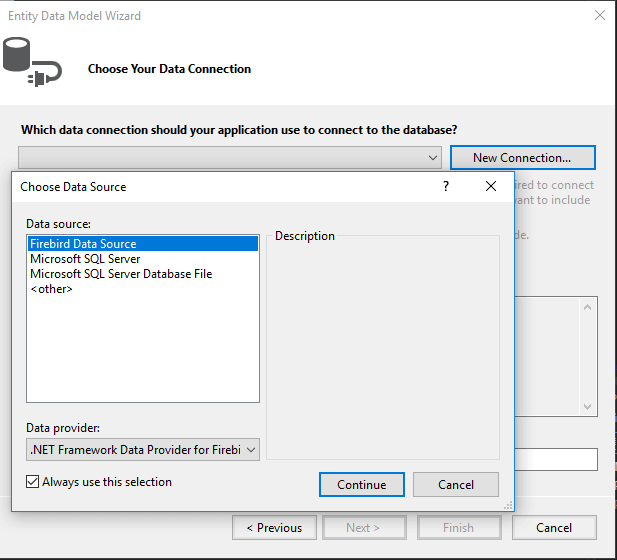Open the Data provider dropdown
Screen dimensions: 617x560
[x=143, y=449]
